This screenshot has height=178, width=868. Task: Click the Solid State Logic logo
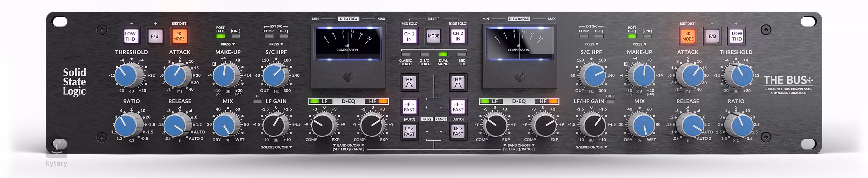point(74,82)
